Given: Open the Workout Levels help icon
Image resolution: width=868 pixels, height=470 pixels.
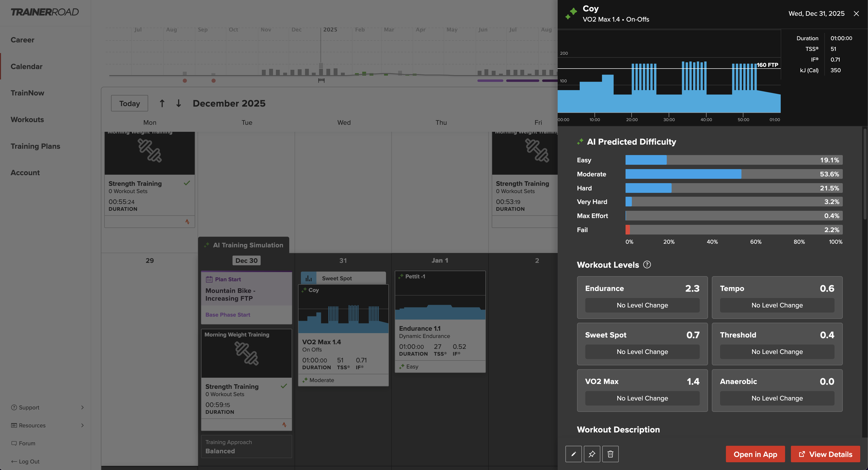Looking at the screenshot, I should tap(647, 265).
